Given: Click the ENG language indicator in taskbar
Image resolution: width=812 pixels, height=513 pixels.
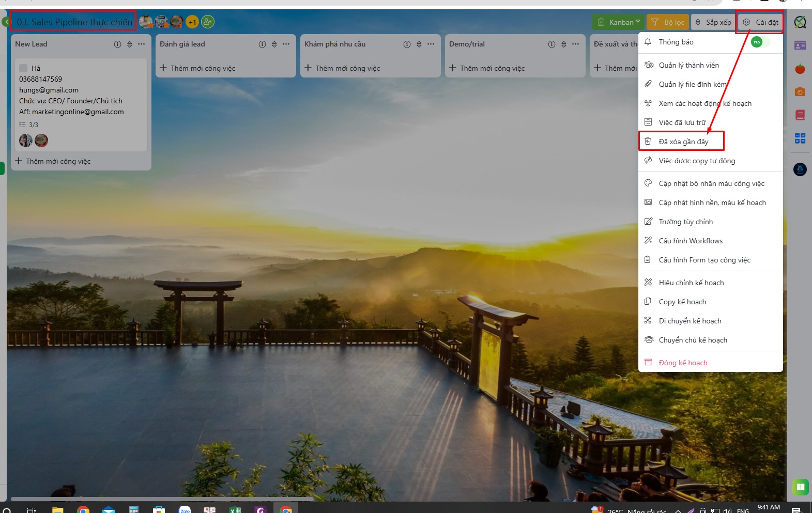Looking at the screenshot, I should 743,510.
